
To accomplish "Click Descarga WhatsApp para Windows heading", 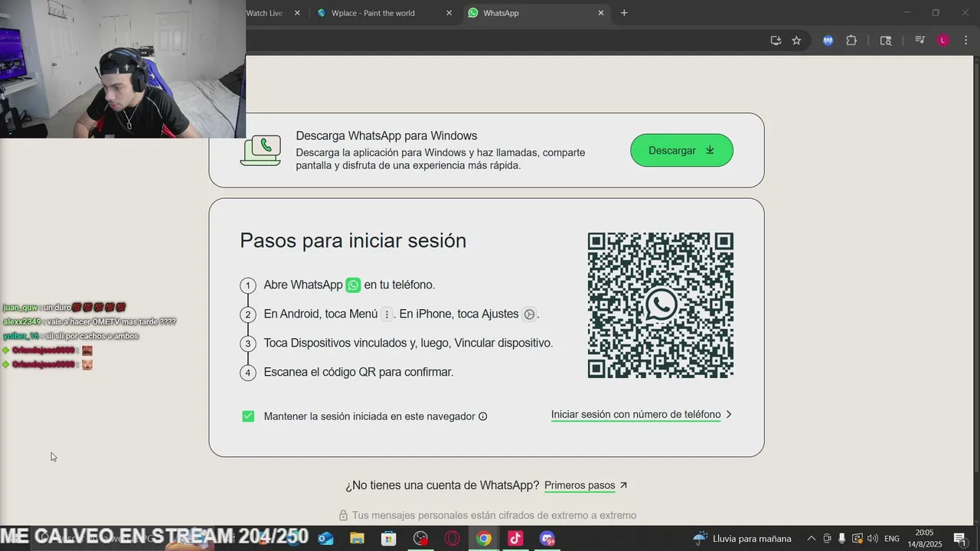I will pyautogui.click(x=387, y=135).
